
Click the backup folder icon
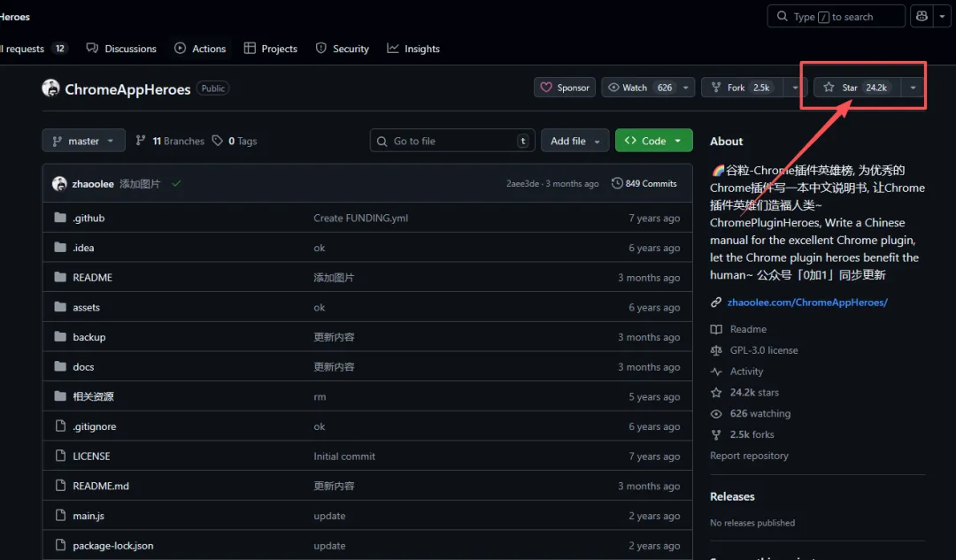tap(60, 336)
